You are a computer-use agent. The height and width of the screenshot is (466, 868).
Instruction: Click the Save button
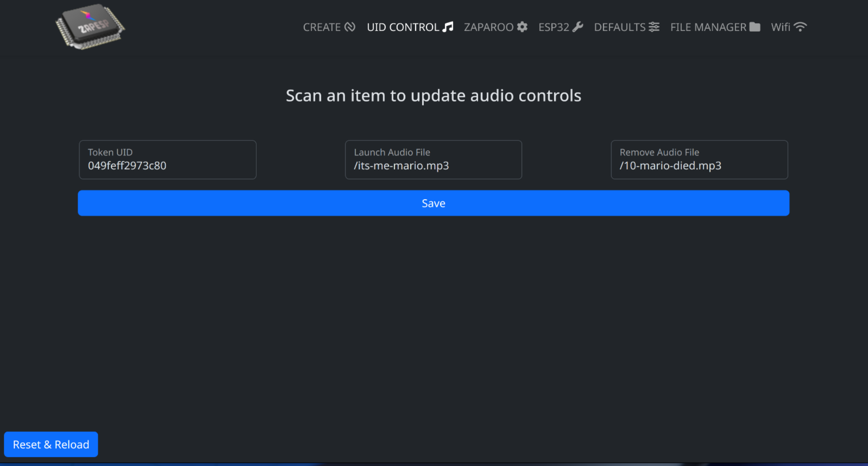[433, 202]
